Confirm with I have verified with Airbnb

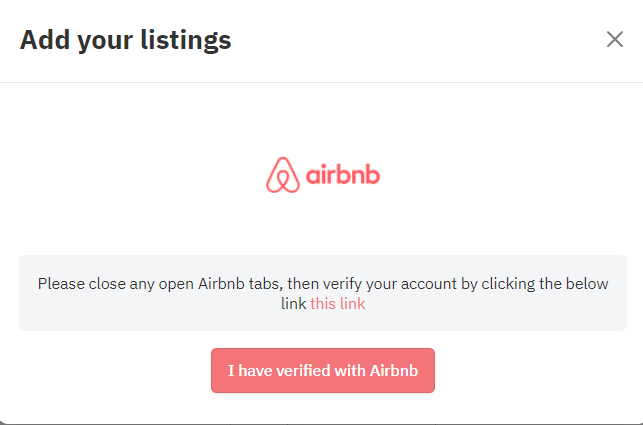(323, 370)
